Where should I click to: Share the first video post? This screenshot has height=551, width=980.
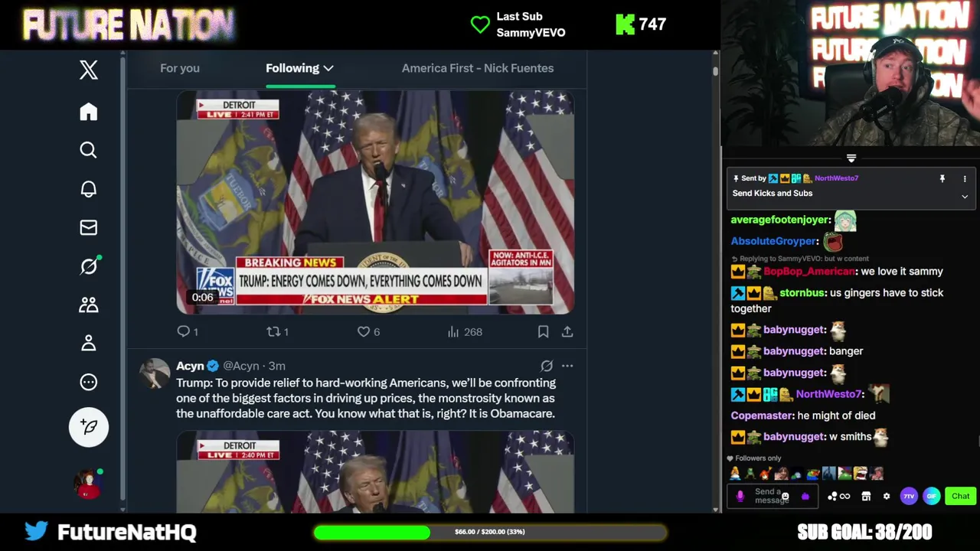[567, 331]
